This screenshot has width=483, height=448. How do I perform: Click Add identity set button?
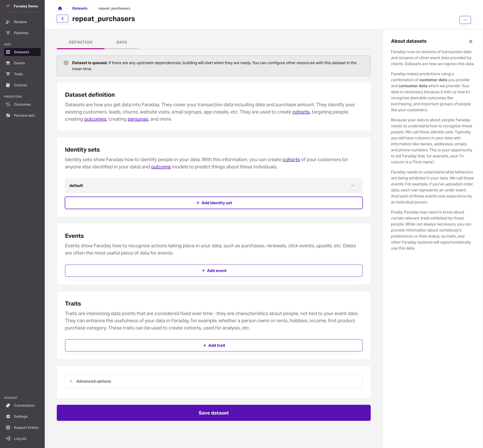click(214, 203)
